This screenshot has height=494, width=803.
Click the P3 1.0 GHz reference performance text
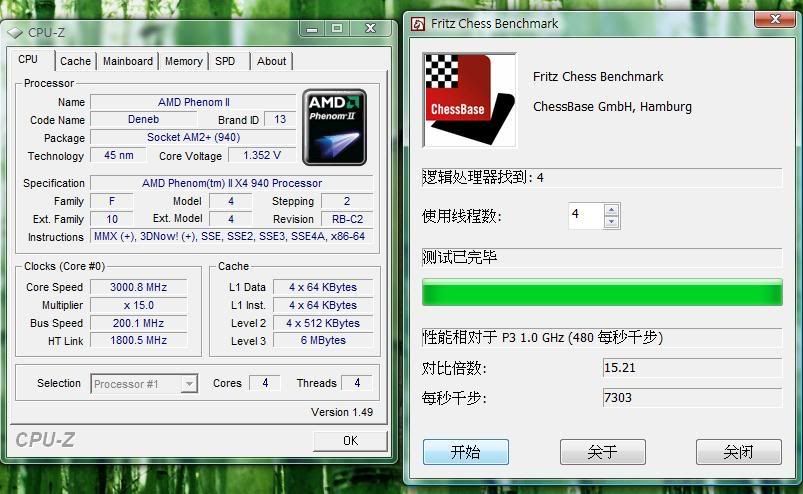point(543,337)
